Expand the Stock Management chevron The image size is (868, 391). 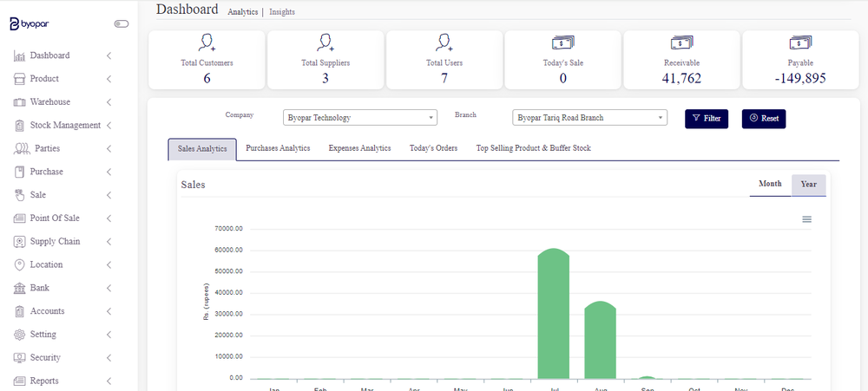coord(109,126)
